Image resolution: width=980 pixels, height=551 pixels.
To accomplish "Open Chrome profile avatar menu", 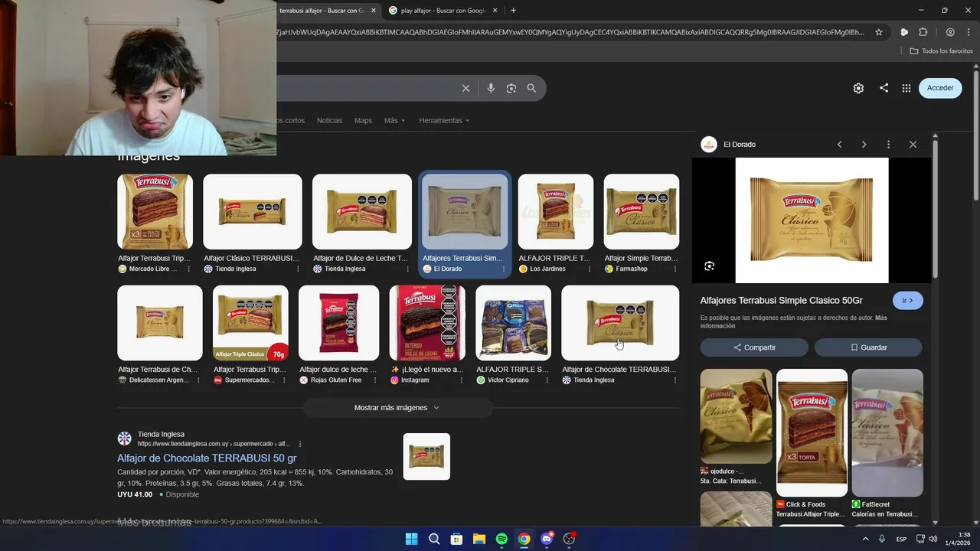I will tap(950, 32).
